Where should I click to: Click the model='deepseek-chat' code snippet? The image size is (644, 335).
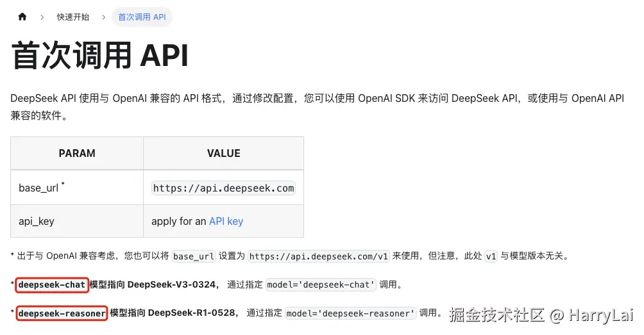(x=321, y=284)
